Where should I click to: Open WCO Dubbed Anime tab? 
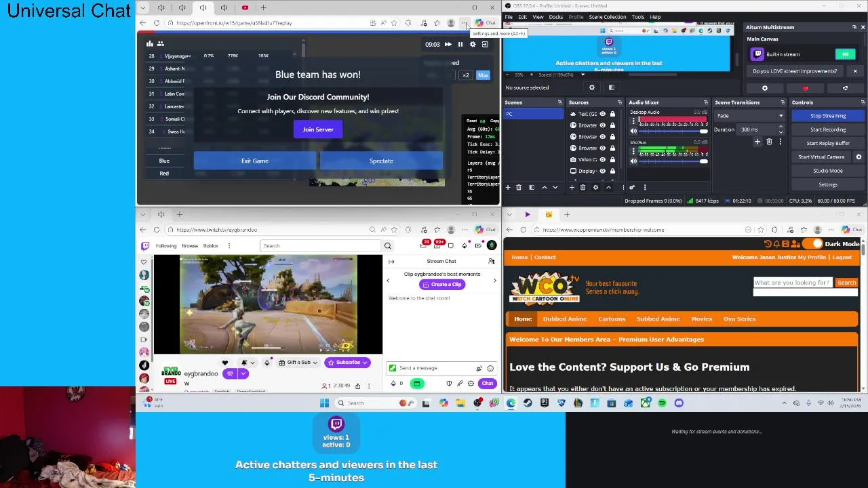click(565, 319)
